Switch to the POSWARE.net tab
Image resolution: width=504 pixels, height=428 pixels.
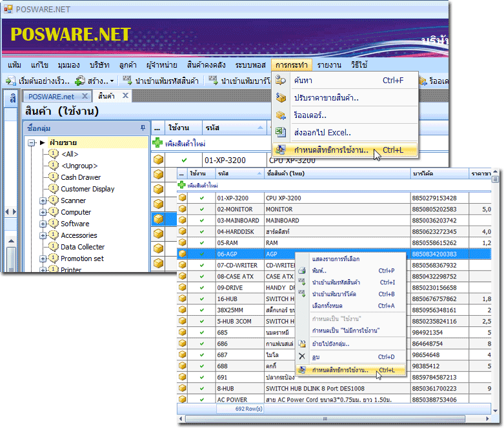tap(51, 96)
